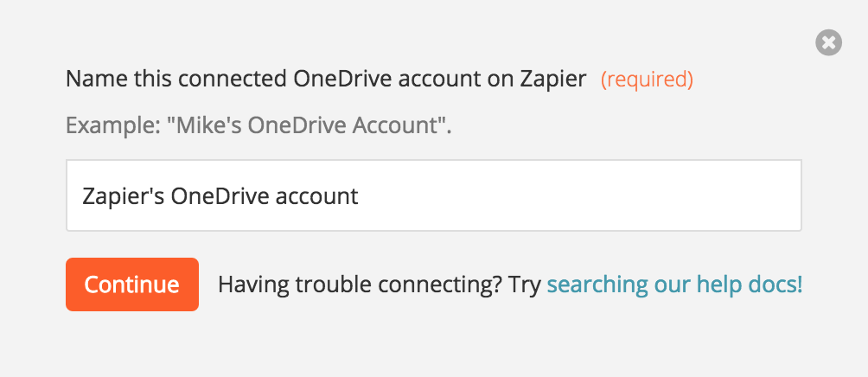The width and height of the screenshot is (868, 377).
Task: Click the word "Try" before the help link
Action: (524, 284)
